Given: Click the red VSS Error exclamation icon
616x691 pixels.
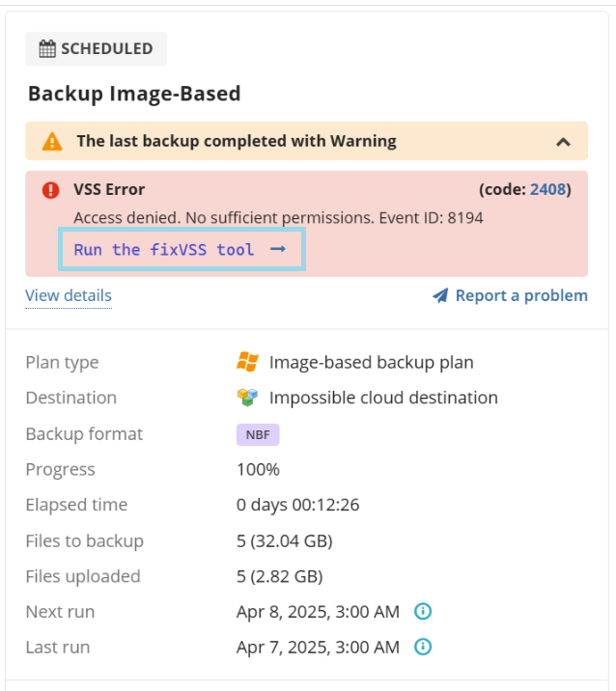Looking at the screenshot, I should pyautogui.click(x=51, y=190).
